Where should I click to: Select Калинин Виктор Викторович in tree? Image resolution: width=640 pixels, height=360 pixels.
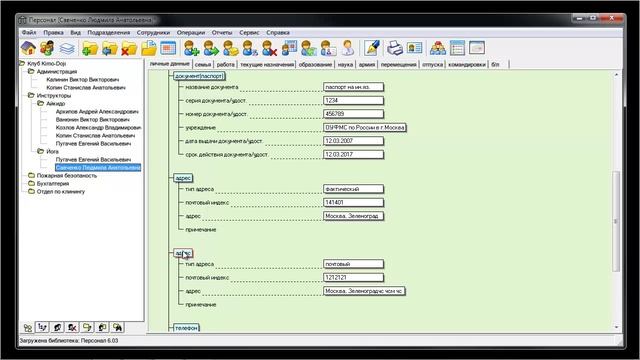pos(83,80)
